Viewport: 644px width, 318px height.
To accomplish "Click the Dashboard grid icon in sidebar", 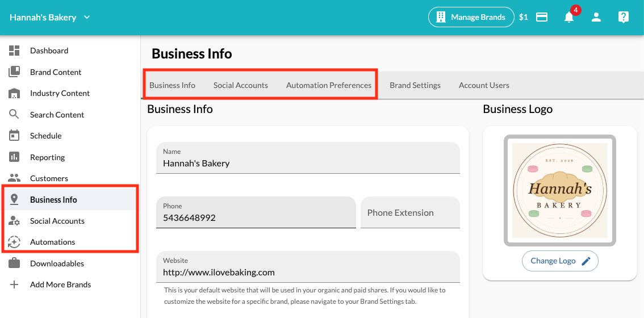I will coord(14,51).
